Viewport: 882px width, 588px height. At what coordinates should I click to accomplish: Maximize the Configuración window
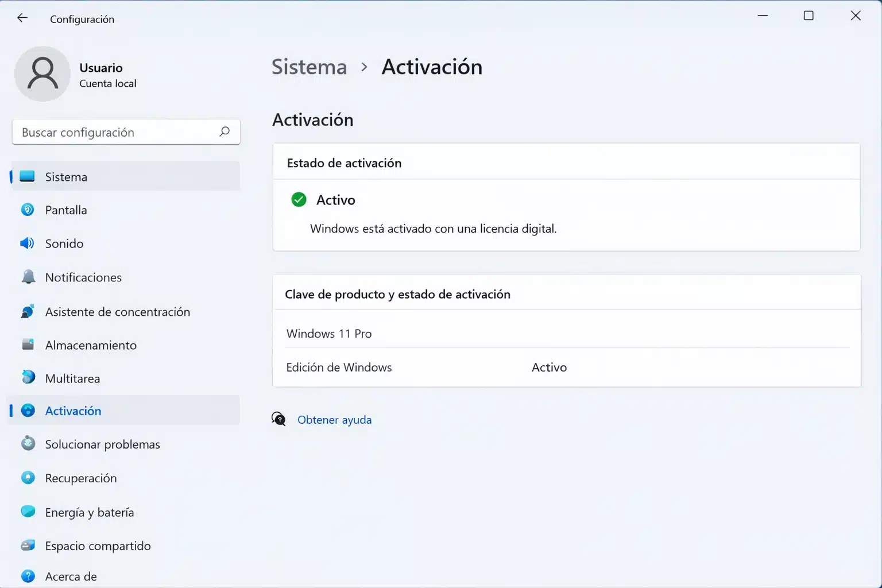[808, 16]
